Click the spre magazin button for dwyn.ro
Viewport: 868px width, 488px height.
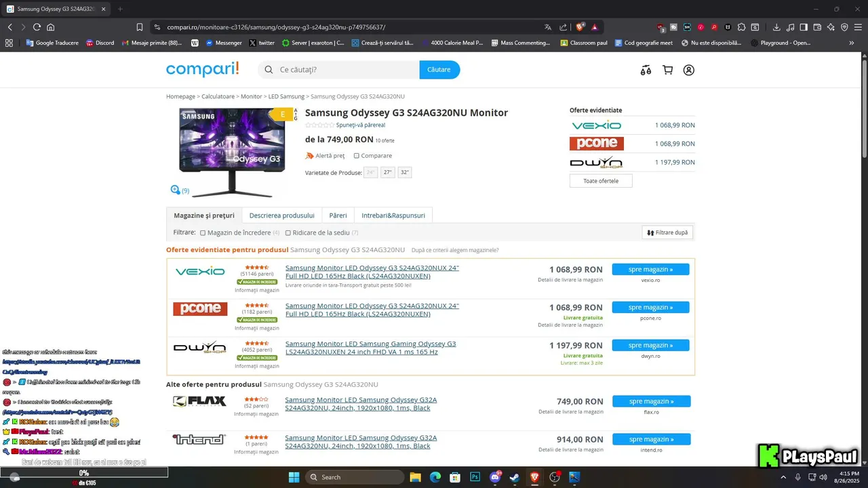pyautogui.click(x=651, y=346)
